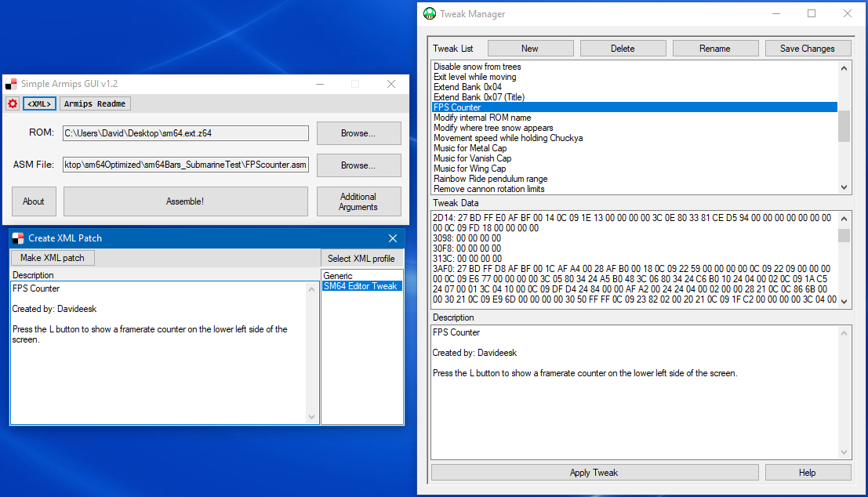Select 'Exit level while moving' tweak
Viewport: 868px width, 497px height.
click(x=634, y=77)
